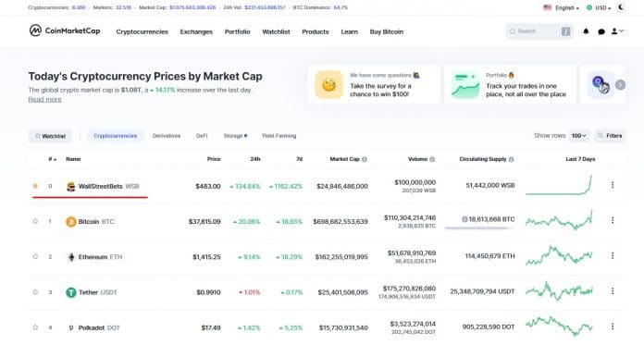Viewport: 644px width, 345px height.
Task: Go to Buy Bitcoin
Action: [387, 31]
